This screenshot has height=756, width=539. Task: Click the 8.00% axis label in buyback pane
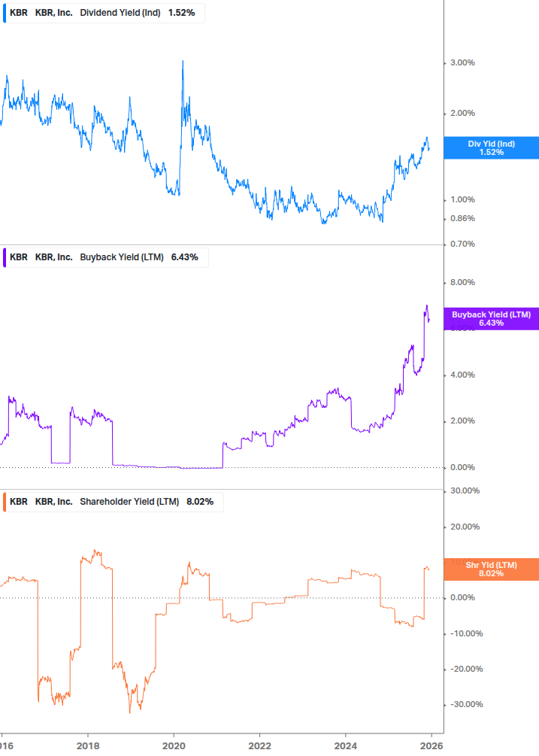(x=462, y=282)
